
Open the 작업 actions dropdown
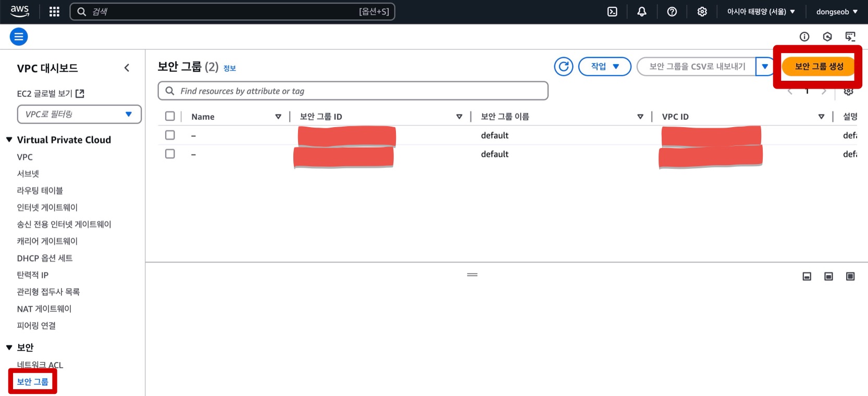tap(605, 67)
